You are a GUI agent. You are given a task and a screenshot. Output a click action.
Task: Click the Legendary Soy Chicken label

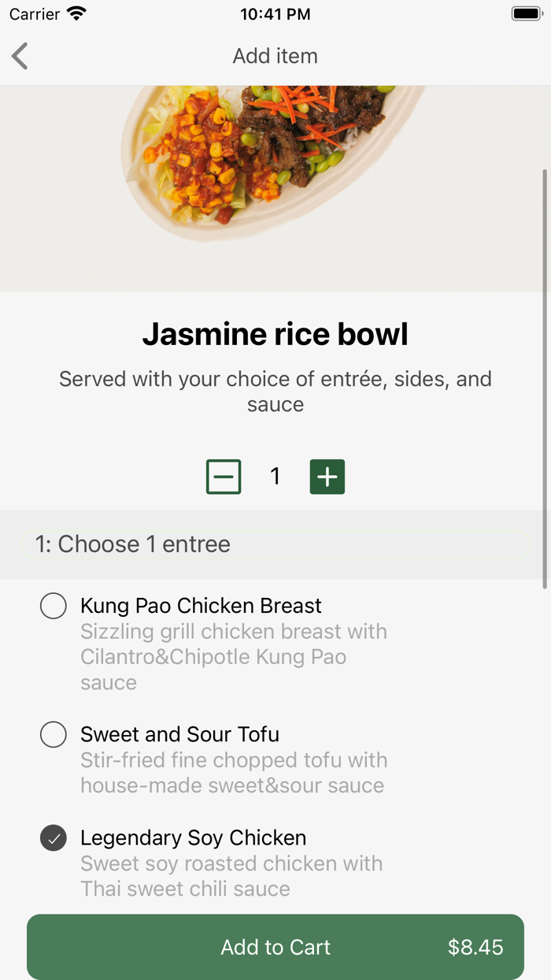[x=193, y=837]
